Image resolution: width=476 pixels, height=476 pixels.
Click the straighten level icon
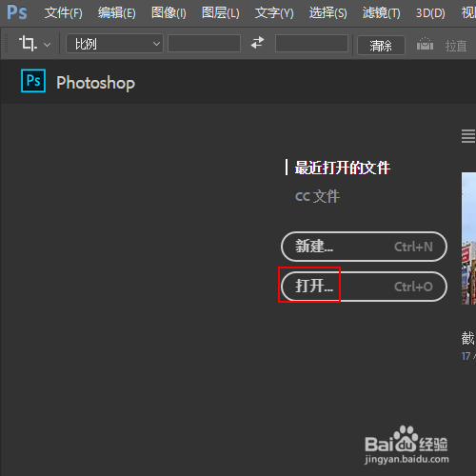tap(425, 44)
